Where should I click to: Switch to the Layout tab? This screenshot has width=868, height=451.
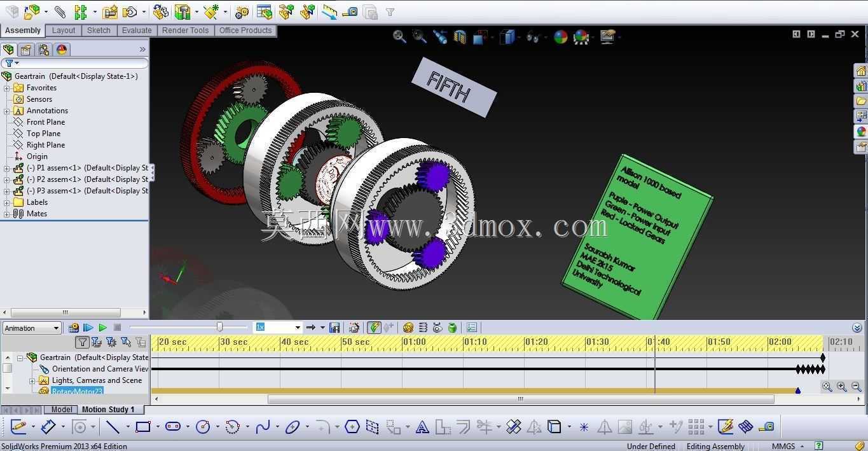point(64,31)
